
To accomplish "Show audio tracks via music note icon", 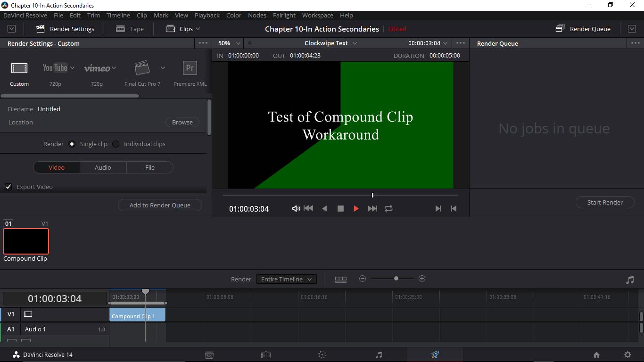I will coord(630,280).
